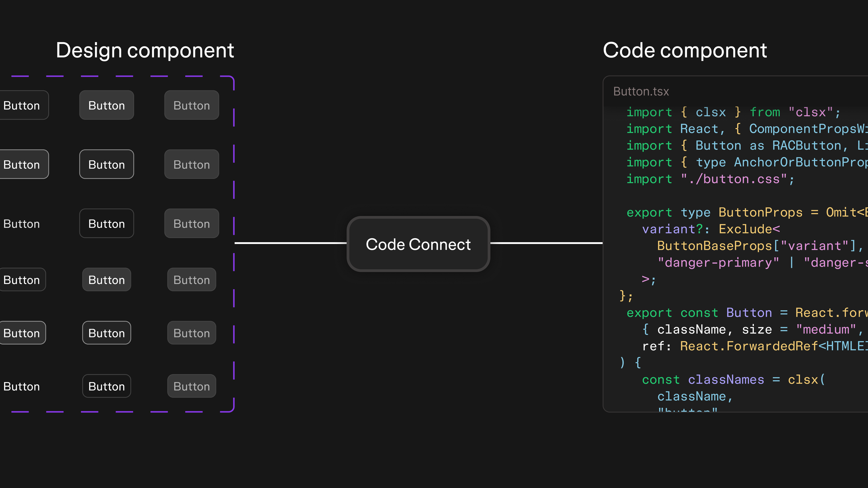Click the outlined Button in the bottom row
868x488 pixels.
click(x=106, y=386)
